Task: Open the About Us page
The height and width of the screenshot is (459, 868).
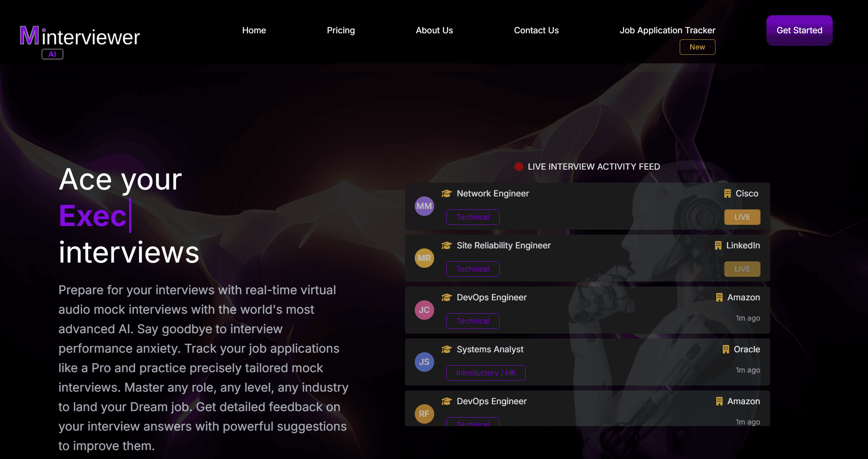Action: pyautogui.click(x=434, y=30)
